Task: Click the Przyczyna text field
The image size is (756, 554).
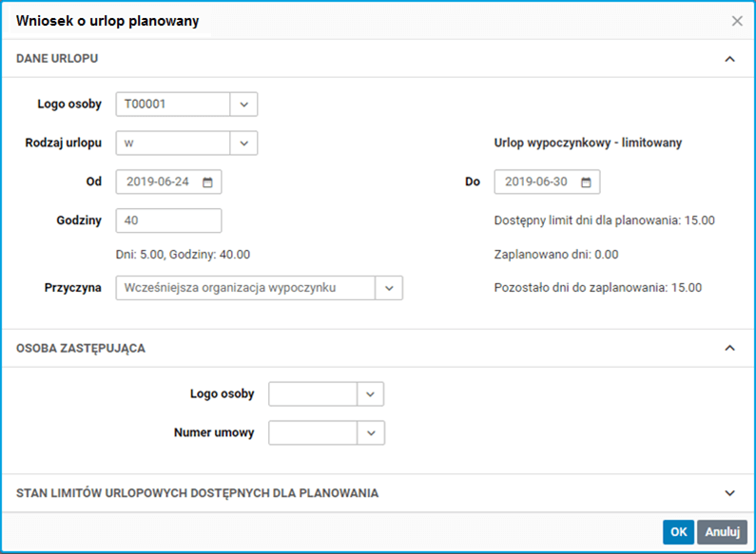Action: pos(244,288)
